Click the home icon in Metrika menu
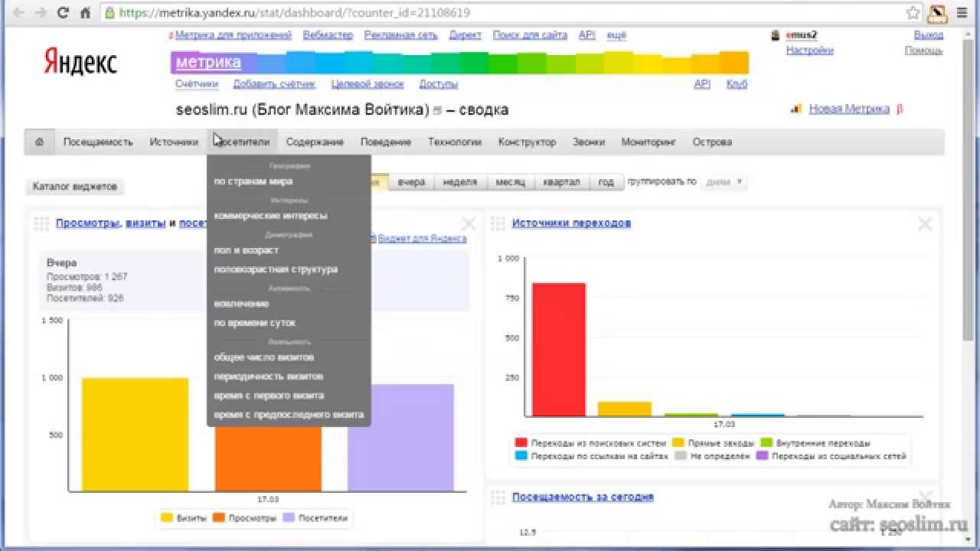This screenshot has height=551, width=980. [x=40, y=142]
